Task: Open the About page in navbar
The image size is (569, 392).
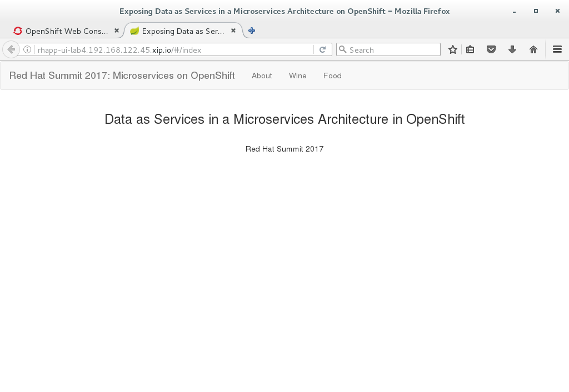Action: click(262, 76)
